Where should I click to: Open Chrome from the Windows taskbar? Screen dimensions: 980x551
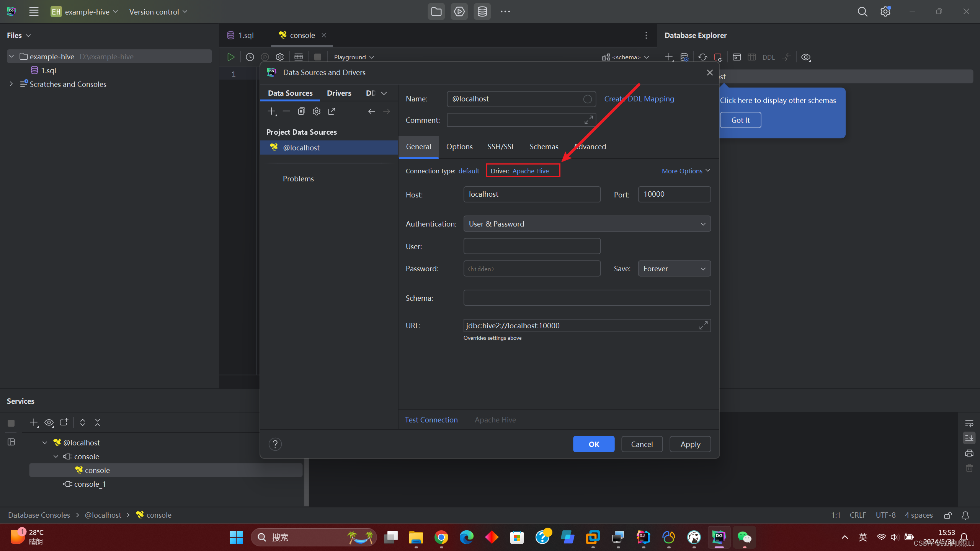[x=441, y=538]
